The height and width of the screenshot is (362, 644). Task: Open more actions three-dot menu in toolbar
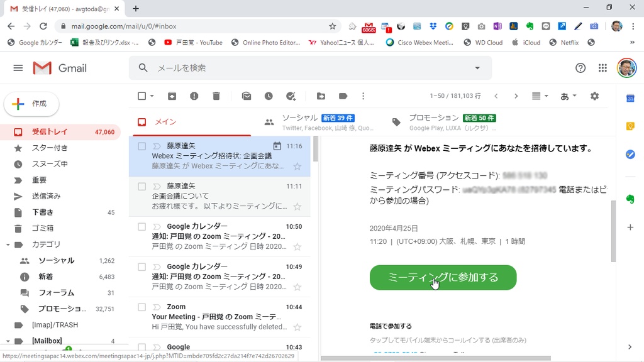click(x=363, y=96)
